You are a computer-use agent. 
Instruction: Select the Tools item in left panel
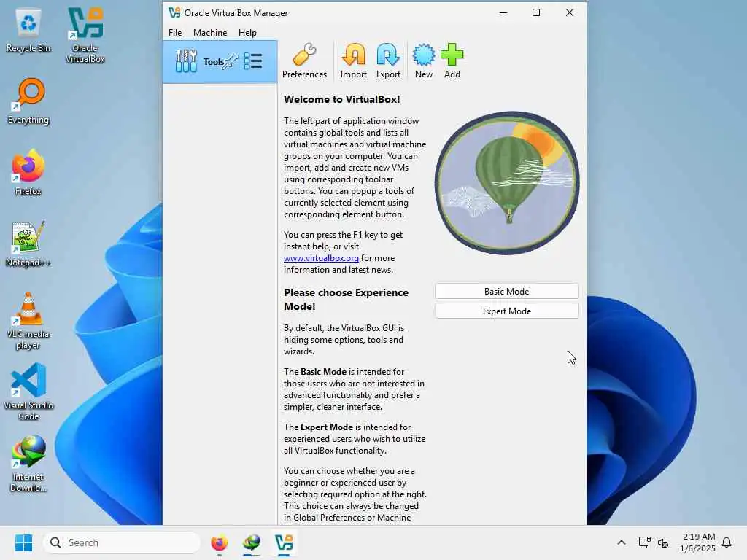(220, 61)
